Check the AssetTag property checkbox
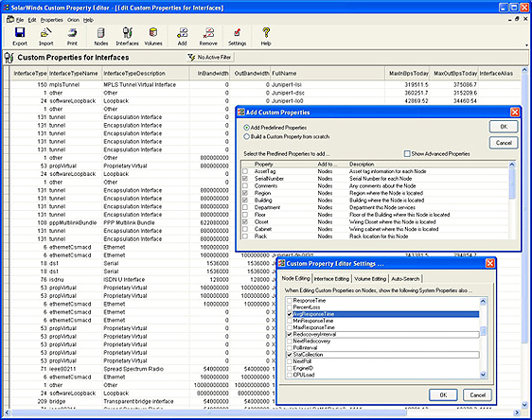 click(245, 171)
